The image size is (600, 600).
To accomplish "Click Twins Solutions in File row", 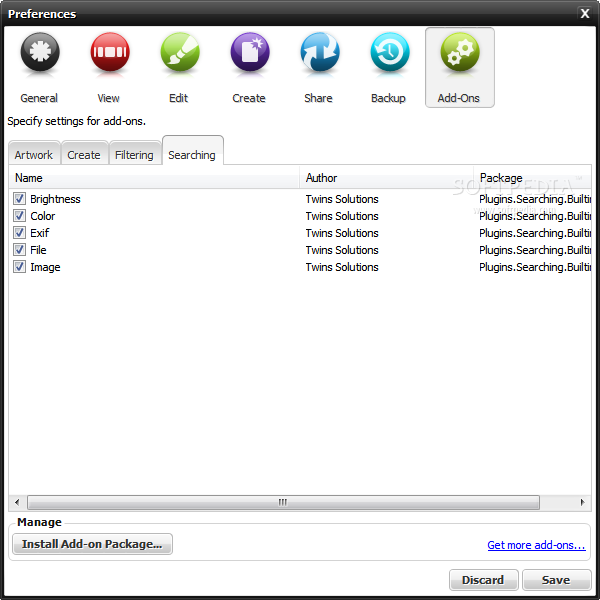I will tap(342, 250).
